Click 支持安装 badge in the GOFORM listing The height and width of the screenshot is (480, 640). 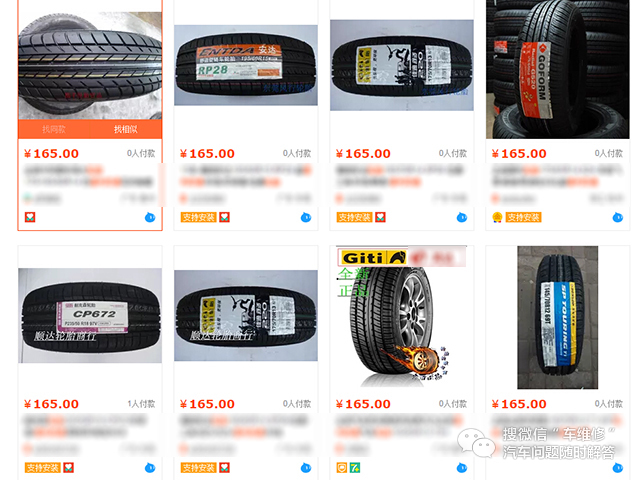pos(524,218)
